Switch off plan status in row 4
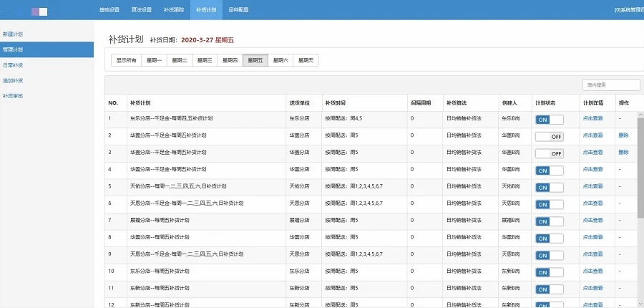The image size is (644, 308). [x=549, y=170]
